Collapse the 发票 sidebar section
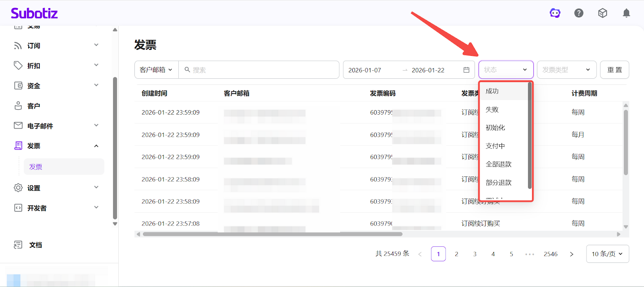This screenshot has height=287, width=644. [96, 146]
